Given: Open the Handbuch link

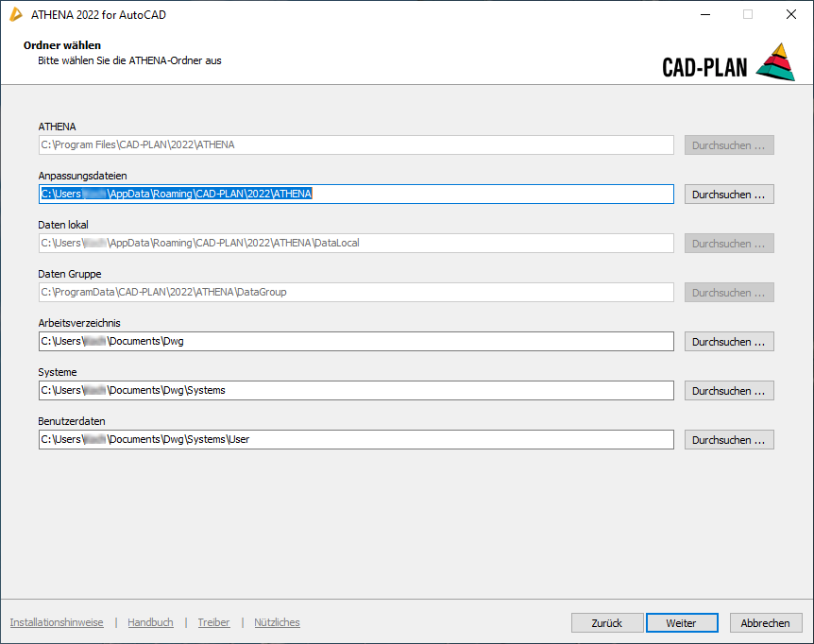Looking at the screenshot, I should pyautogui.click(x=150, y=623).
